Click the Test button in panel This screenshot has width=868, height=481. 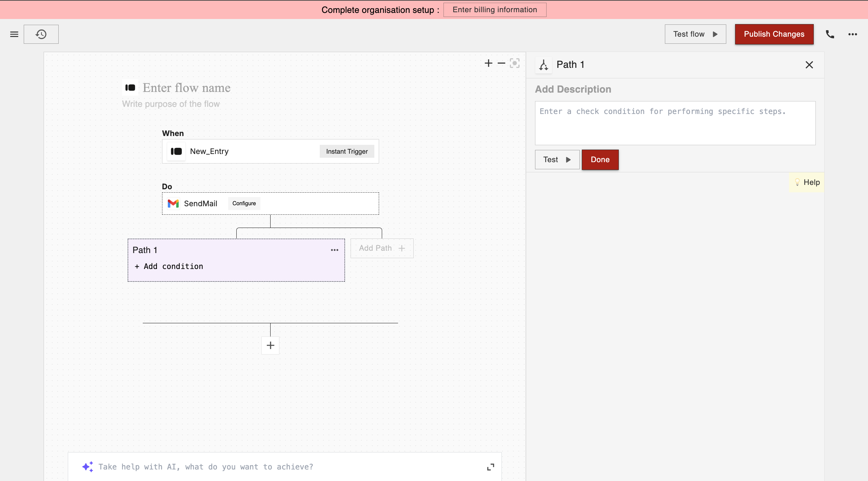[x=557, y=159]
